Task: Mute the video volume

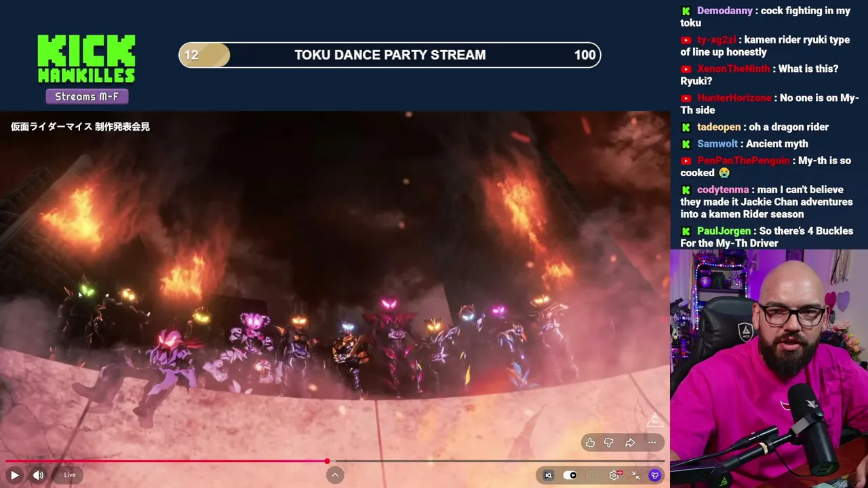Action: (39, 475)
